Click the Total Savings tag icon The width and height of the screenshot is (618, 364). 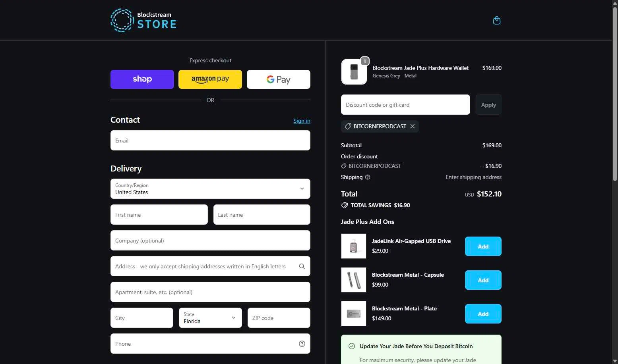(345, 205)
